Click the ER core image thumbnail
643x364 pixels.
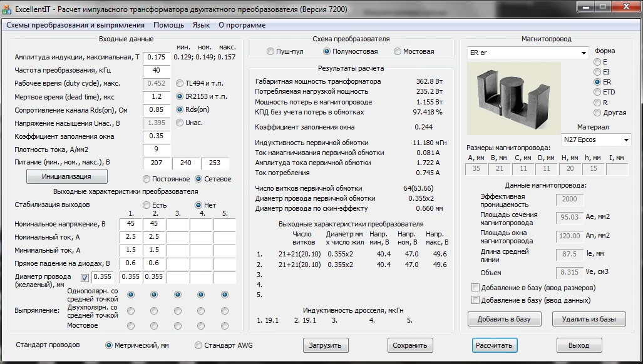point(505,93)
